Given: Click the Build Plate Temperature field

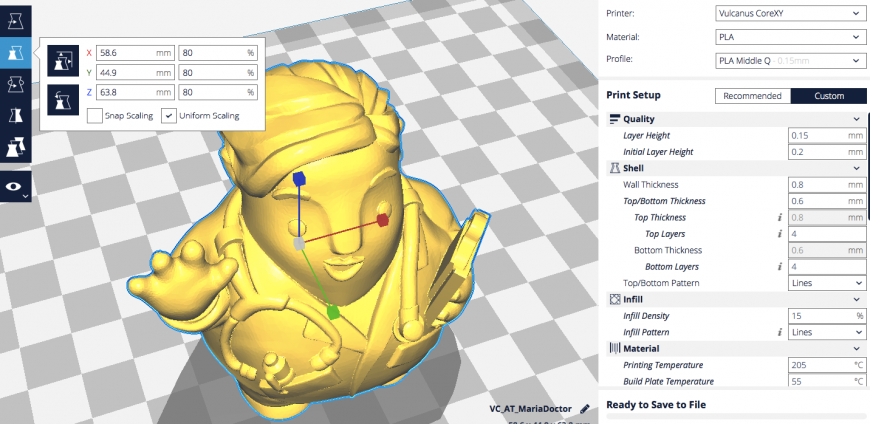Looking at the screenshot, I should tap(827, 382).
